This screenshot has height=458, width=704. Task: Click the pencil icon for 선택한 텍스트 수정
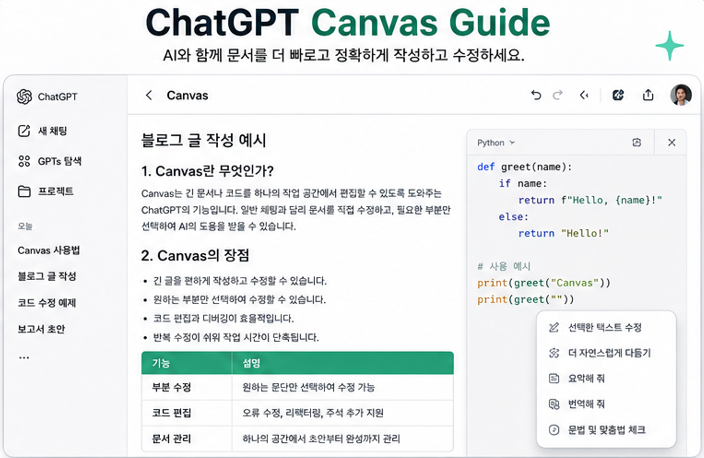click(x=554, y=327)
